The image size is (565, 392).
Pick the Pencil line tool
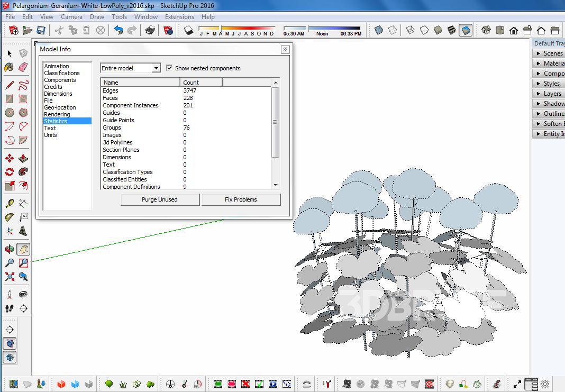(x=10, y=85)
